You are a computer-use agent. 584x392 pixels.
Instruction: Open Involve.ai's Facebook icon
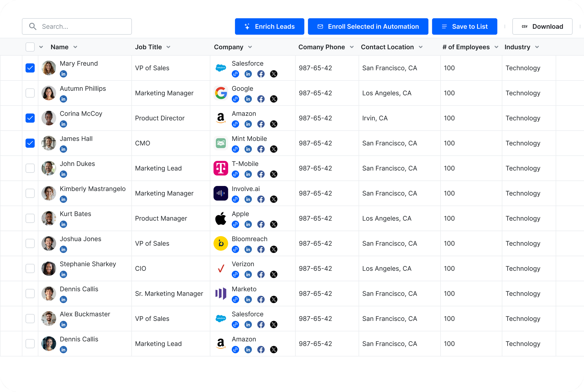(x=261, y=199)
